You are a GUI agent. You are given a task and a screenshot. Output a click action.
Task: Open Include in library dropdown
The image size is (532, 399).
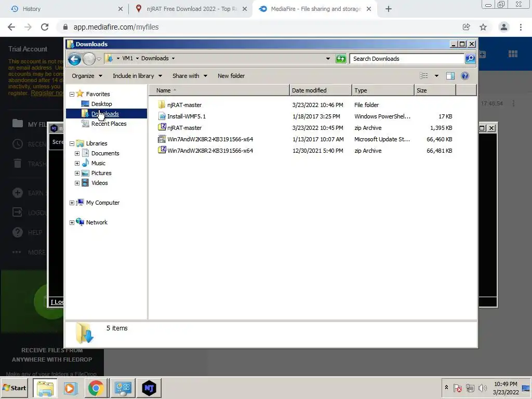pyautogui.click(x=137, y=76)
